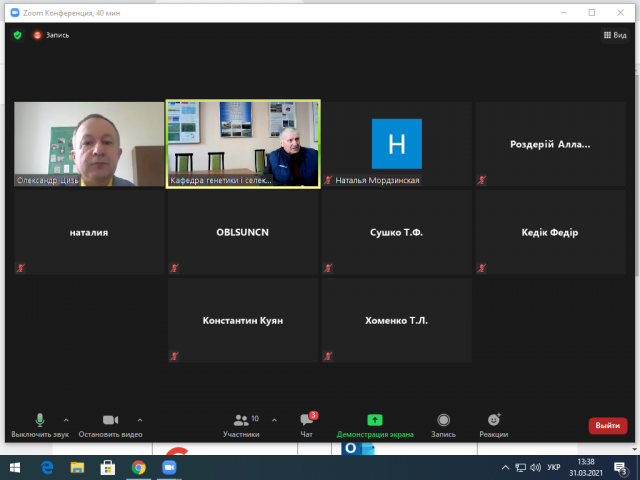The width and height of the screenshot is (640, 480).
Task: Stop video with Остановить видео camera icon
Action: [110, 425]
